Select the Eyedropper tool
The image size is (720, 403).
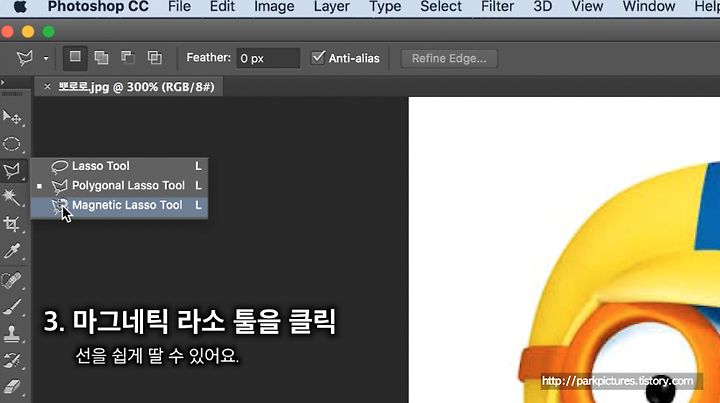12,252
